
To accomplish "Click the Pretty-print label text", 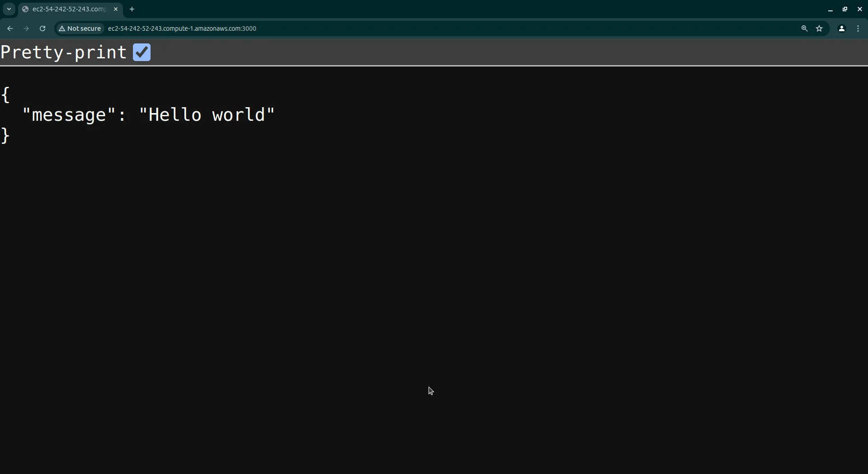I will tap(64, 53).
